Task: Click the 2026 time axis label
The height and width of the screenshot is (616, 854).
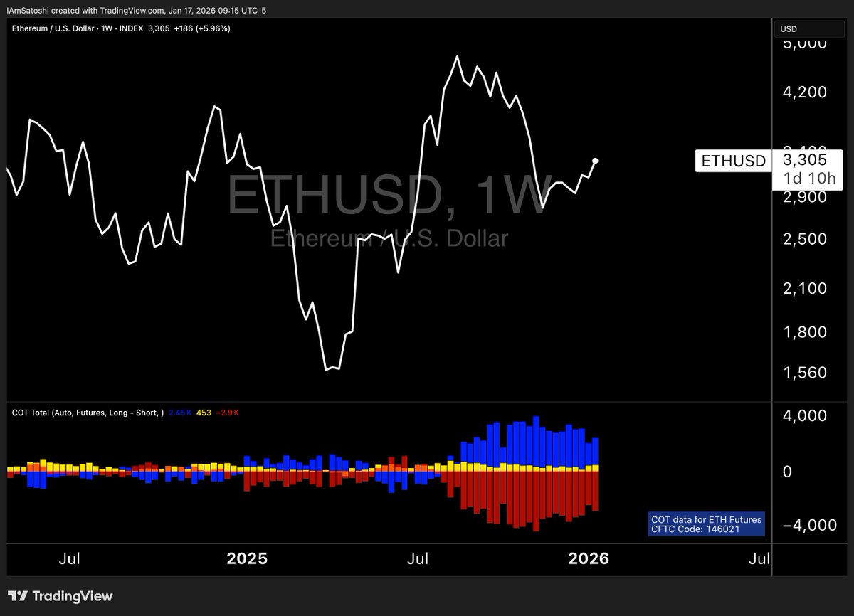Action: pyautogui.click(x=589, y=558)
